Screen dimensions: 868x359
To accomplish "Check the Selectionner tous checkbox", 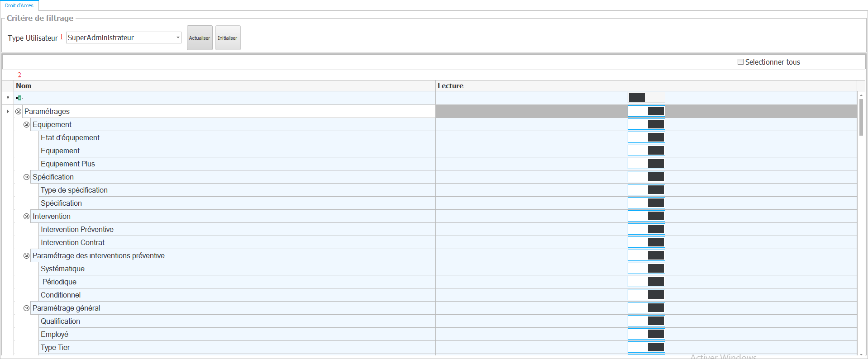I will tap(740, 62).
